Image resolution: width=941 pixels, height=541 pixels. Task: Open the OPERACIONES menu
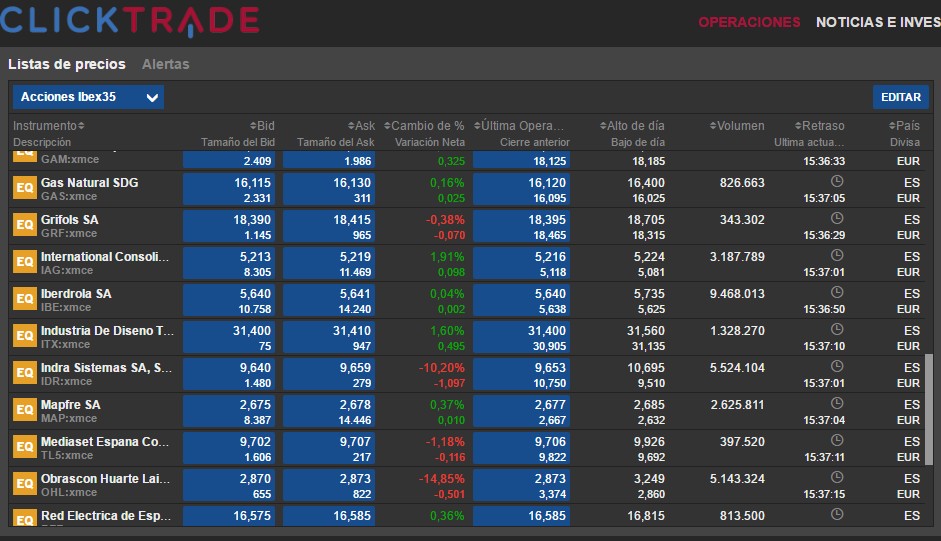(x=749, y=22)
